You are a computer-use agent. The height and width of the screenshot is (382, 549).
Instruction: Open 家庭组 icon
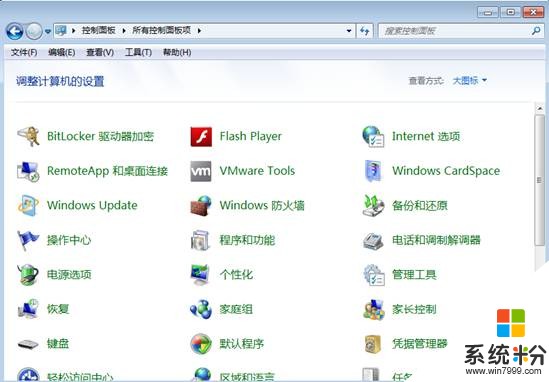pos(201,309)
